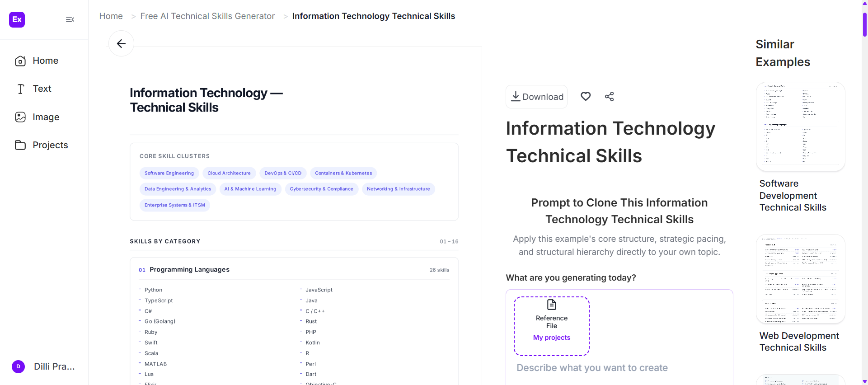Open Software Development Technical Skills thumbnail
The width and height of the screenshot is (868, 385).
coord(801,127)
